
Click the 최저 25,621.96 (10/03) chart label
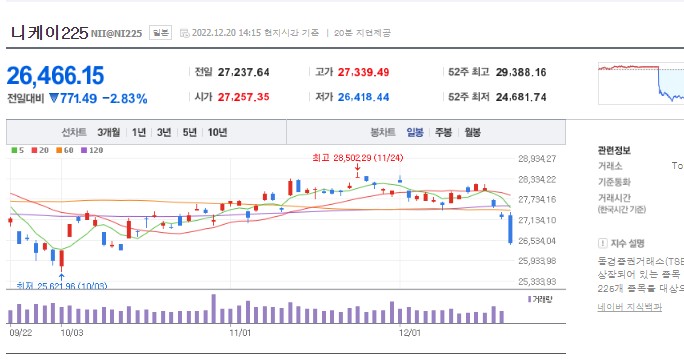tap(62, 285)
